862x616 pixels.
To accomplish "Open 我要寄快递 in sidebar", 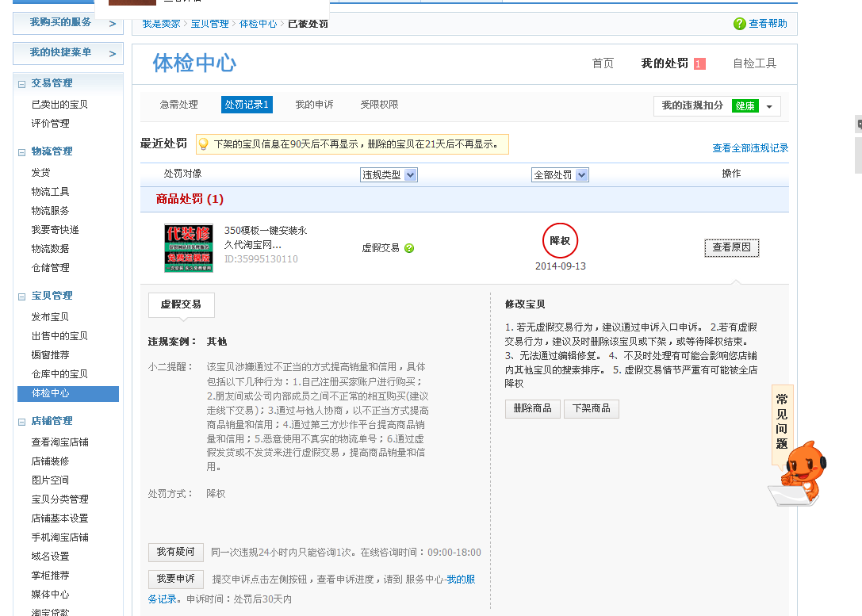I will pos(55,230).
